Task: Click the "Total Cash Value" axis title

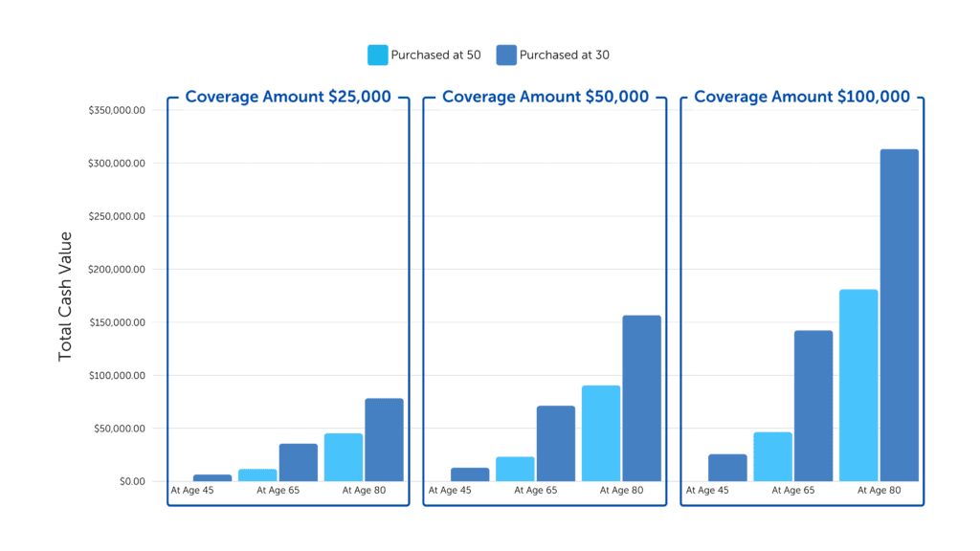Action: 65,296
